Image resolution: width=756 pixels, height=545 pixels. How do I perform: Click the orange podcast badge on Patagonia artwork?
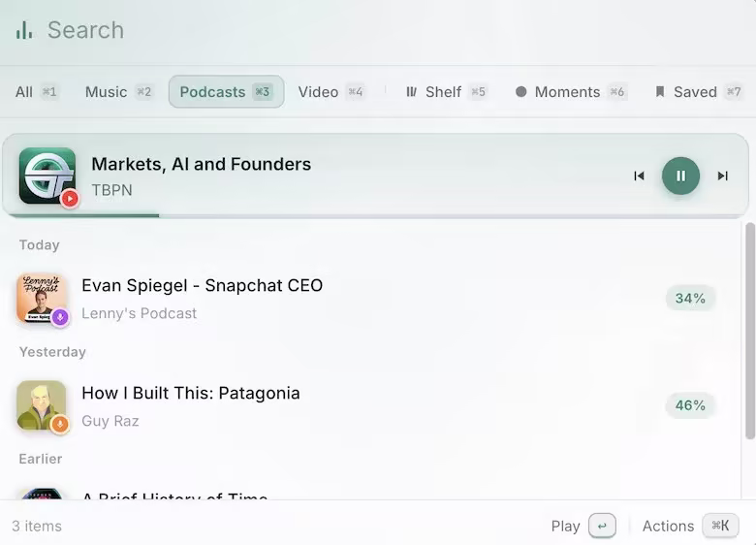[x=60, y=425]
